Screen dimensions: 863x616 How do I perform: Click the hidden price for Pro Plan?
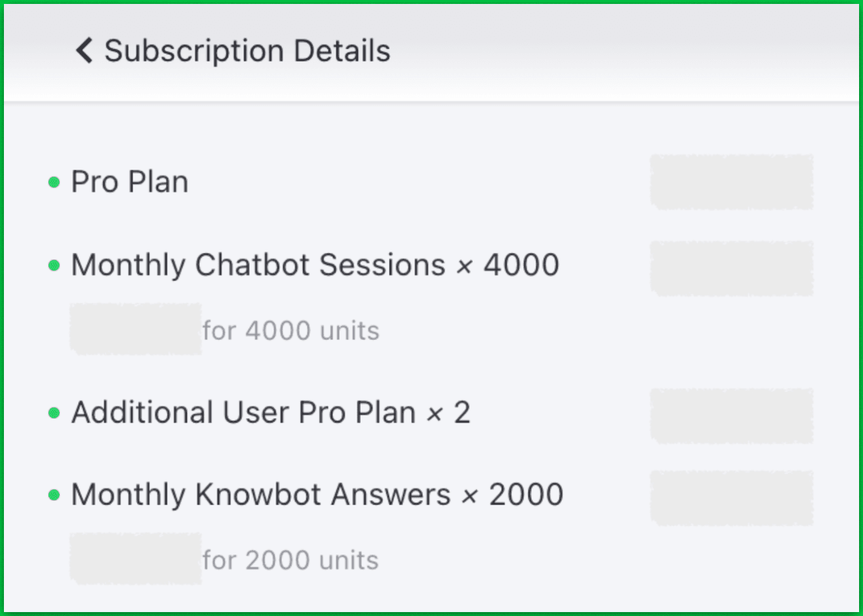(731, 182)
